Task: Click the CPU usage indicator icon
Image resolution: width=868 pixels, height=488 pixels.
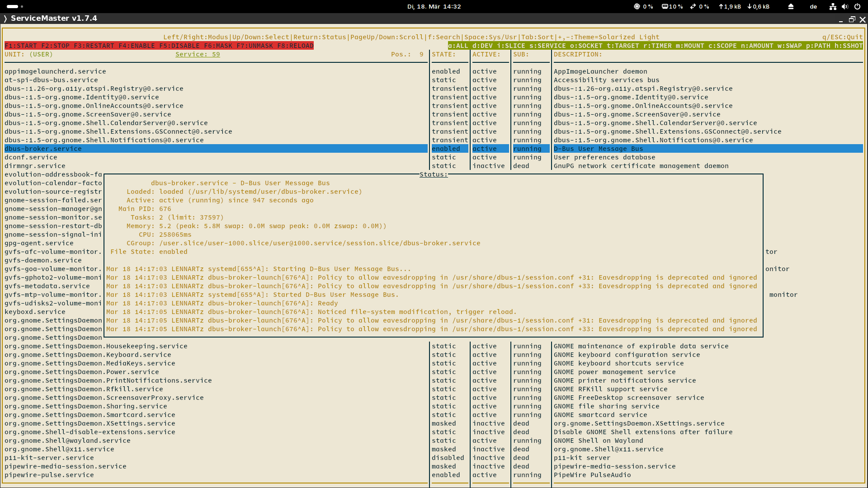Action: click(x=637, y=6)
